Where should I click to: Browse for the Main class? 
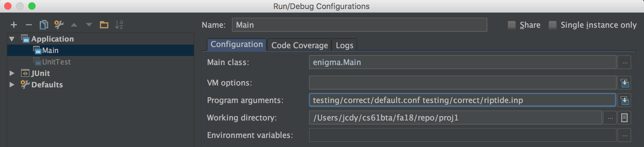625,63
